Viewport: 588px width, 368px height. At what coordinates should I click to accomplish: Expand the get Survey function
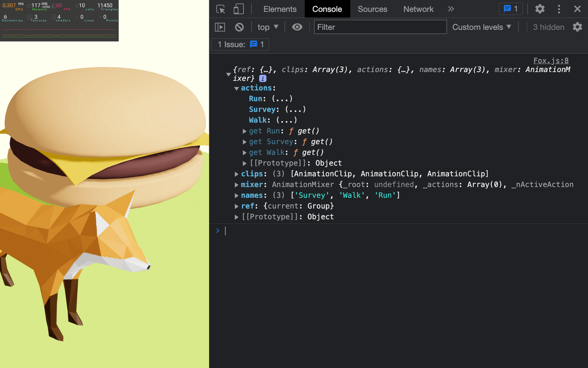(x=244, y=142)
